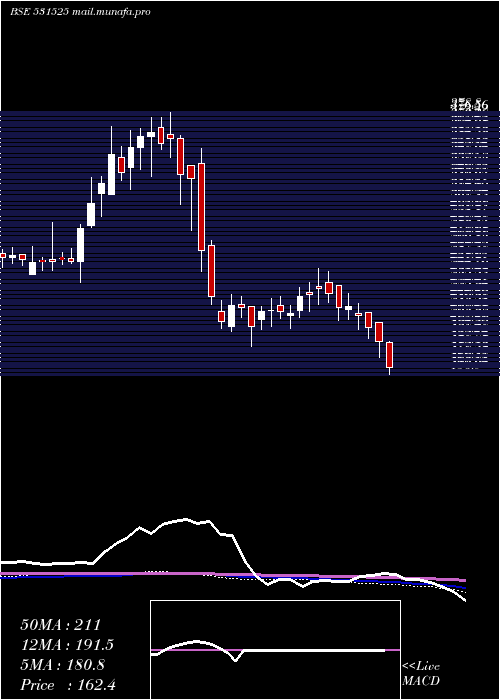The height and width of the screenshot is (700, 500).
Task: Click the BSE 531525 mail.munafa.pro title text
Action: [80, 12]
